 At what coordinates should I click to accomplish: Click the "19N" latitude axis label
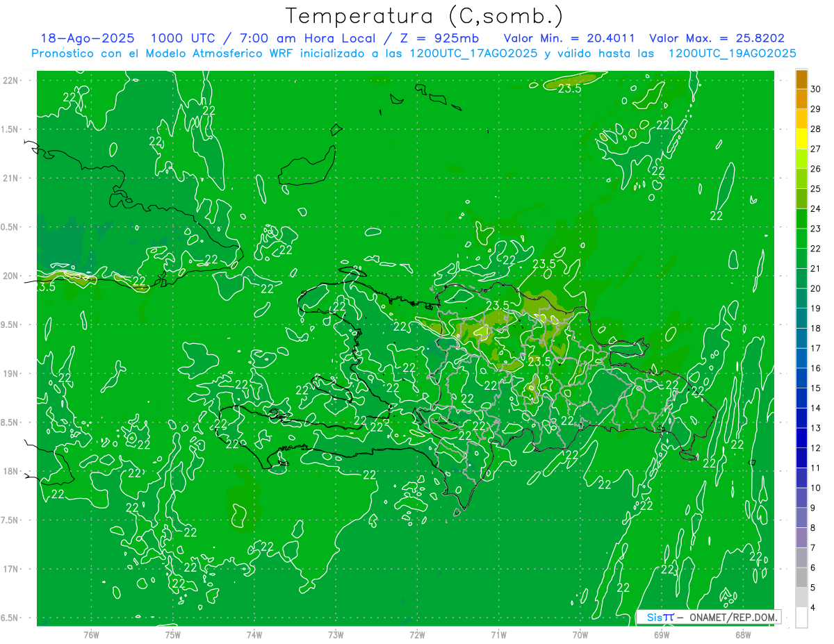[x=11, y=374]
